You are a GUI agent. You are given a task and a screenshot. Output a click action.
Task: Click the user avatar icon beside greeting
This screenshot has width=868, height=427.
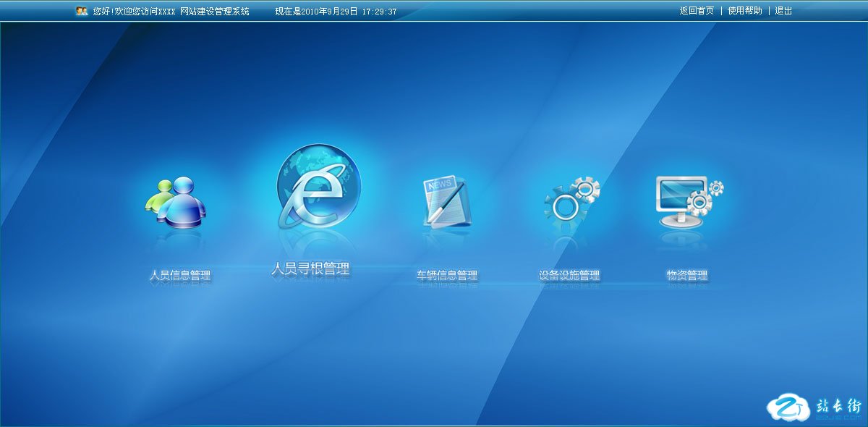tap(82, 11)
